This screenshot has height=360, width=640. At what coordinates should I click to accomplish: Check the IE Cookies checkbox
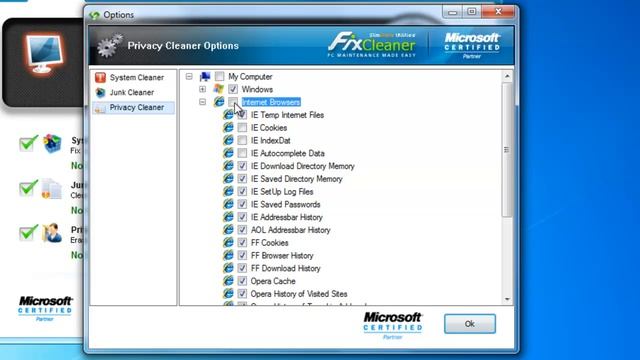242,127
